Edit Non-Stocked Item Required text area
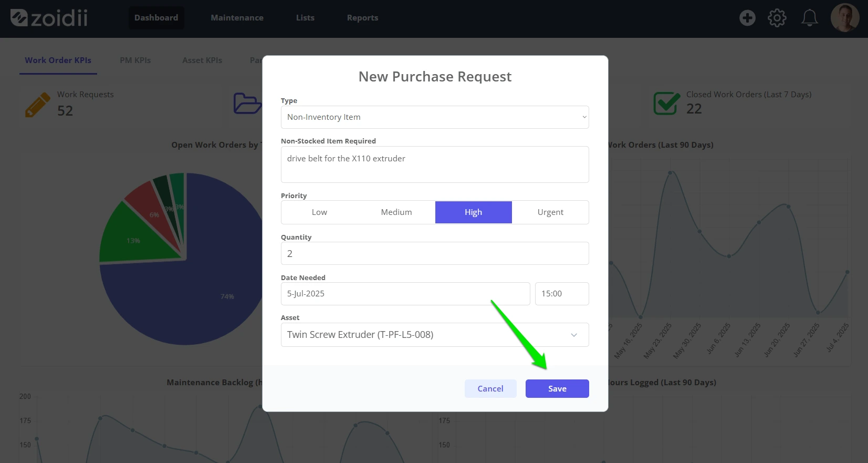The width and height of the screenshot is (868, 463). (435, 164)
